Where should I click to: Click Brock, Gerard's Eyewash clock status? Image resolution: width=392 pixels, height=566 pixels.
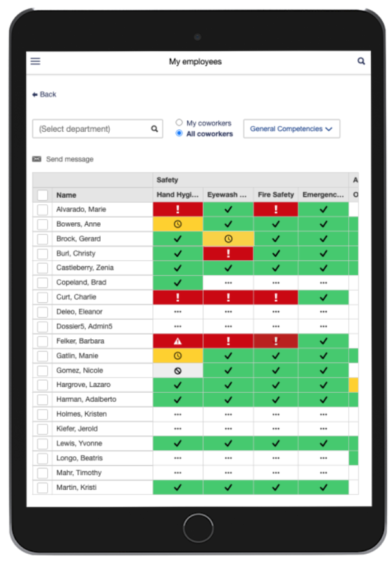[228, 239]
